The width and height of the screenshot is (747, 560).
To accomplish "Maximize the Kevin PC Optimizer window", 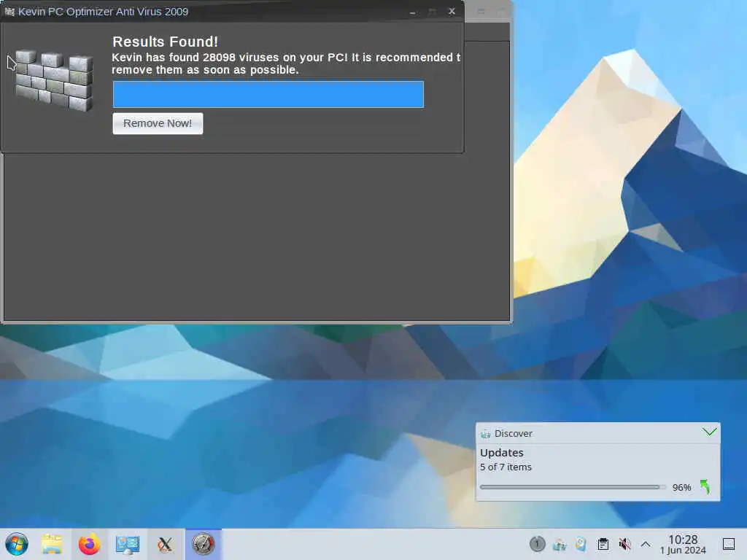I will (432, 12).
